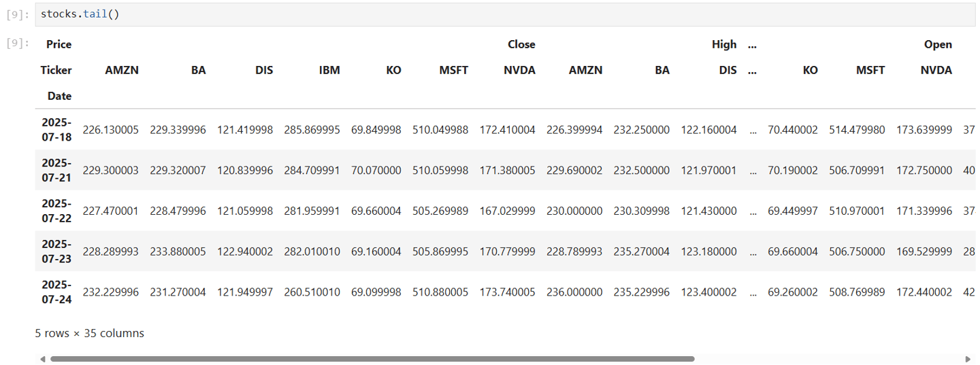
Task: Click the cell showing 167.029999
Action: (508, 211)
